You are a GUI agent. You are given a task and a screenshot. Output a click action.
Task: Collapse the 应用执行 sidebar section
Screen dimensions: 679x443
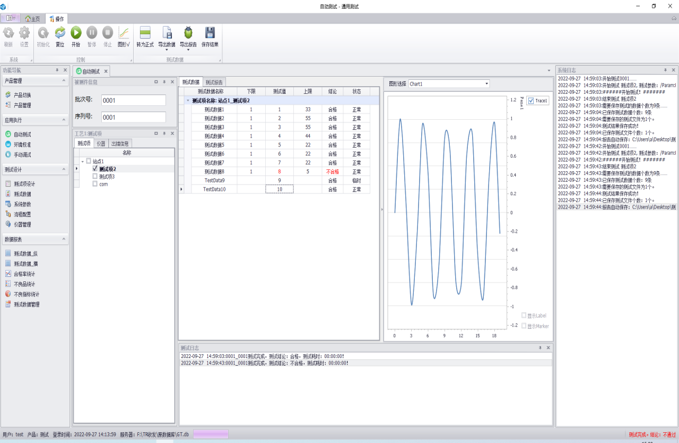(64, 120)
